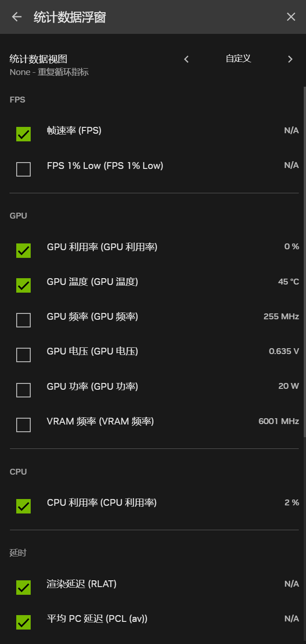Click the vertical scrollbar on the right
The width and height of the screenshot is (306, 644).
click(304, 262)
